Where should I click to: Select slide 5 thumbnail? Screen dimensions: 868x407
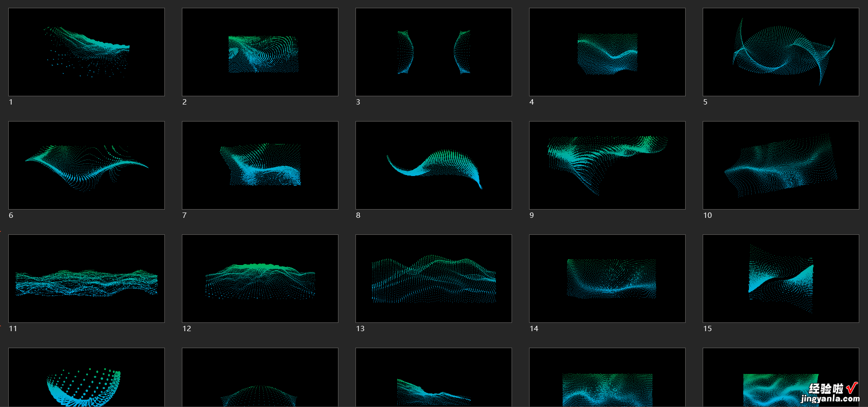781,52
